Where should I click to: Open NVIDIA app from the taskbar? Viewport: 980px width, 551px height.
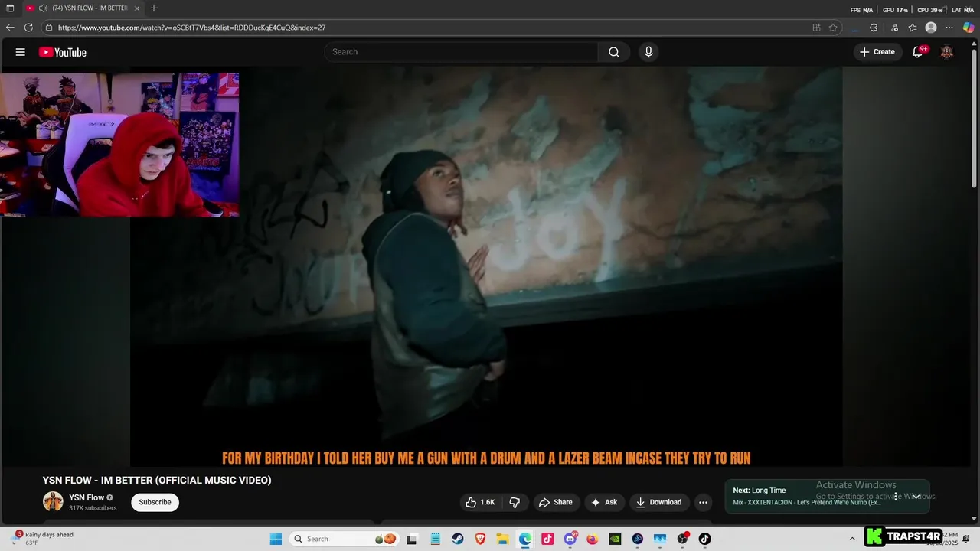point(615,539)
